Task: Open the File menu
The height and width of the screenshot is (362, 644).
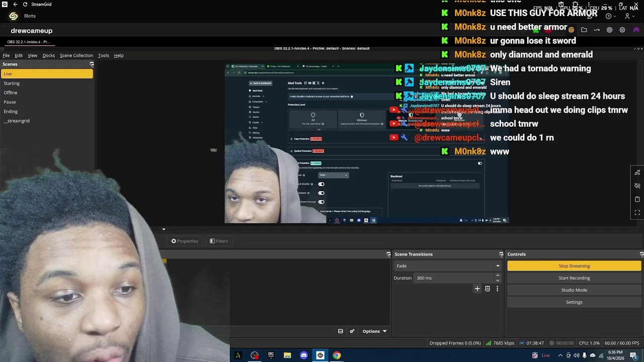Action: pyautogui.click(x=6, y=55)
